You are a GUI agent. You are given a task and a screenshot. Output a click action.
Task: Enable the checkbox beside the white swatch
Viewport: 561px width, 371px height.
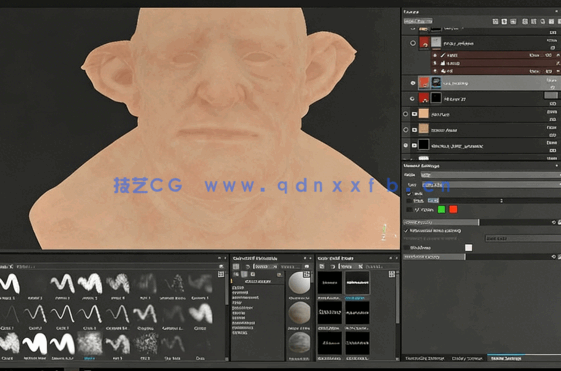(x=406, y=248)
